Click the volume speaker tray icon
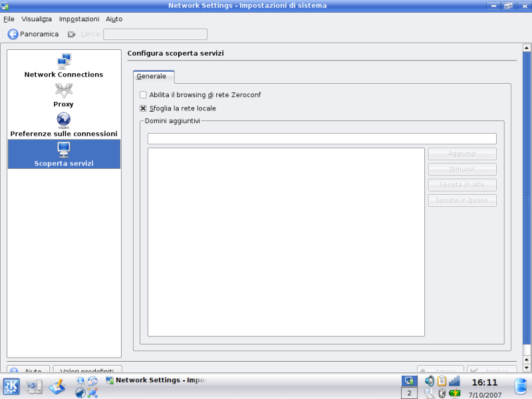 tap(430, 381)
